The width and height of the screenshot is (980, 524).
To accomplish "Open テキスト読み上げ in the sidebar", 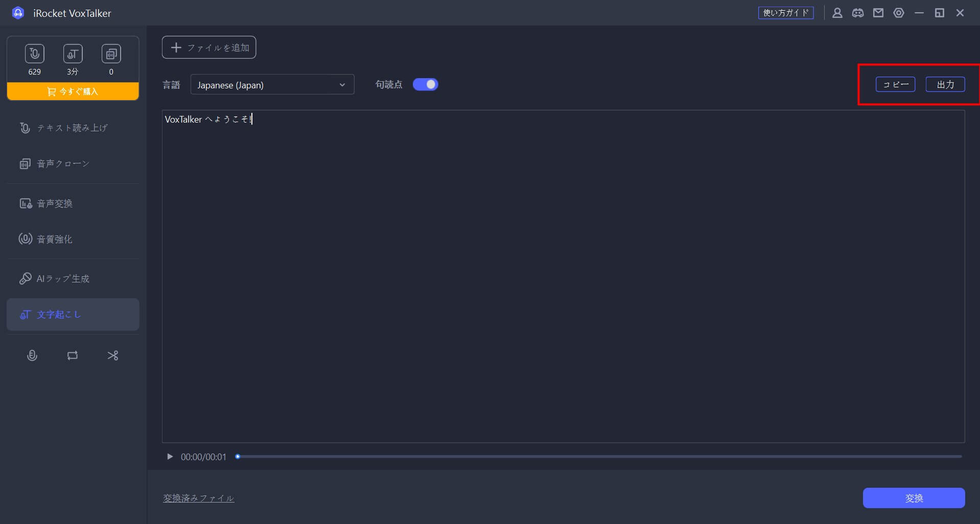I will (x=73, y=128).
